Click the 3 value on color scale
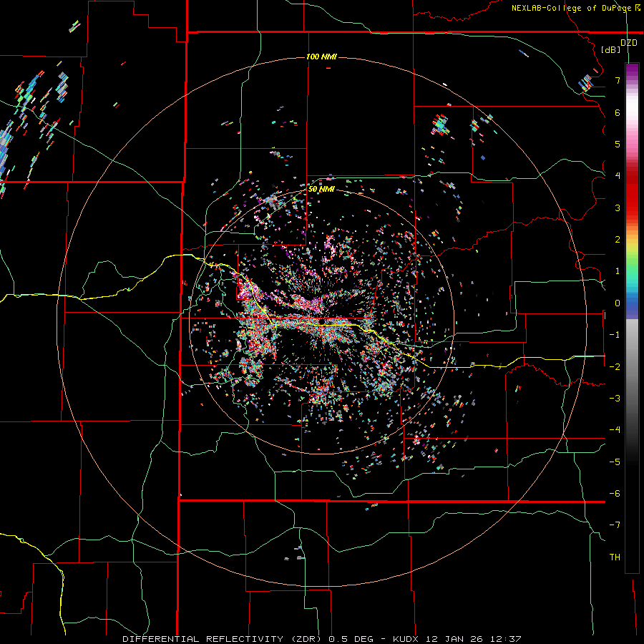The image size is (644, 644). pyautogui.click(x=618, y=208)
